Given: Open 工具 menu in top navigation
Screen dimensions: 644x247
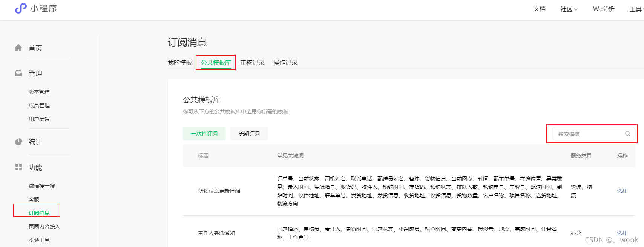Looking at the screenshot, I should pyautogui.click(x=636, y=9).
